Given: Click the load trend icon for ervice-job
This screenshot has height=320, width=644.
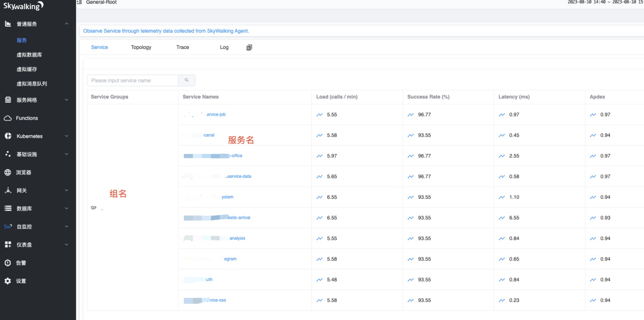Looking at the screenshot, I should [319, 115].
